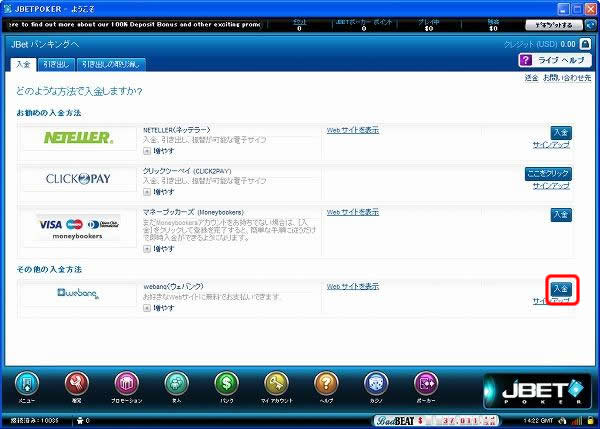600x429 pixels.
Task: Click the 送金 link
Action: coord(531,78)
